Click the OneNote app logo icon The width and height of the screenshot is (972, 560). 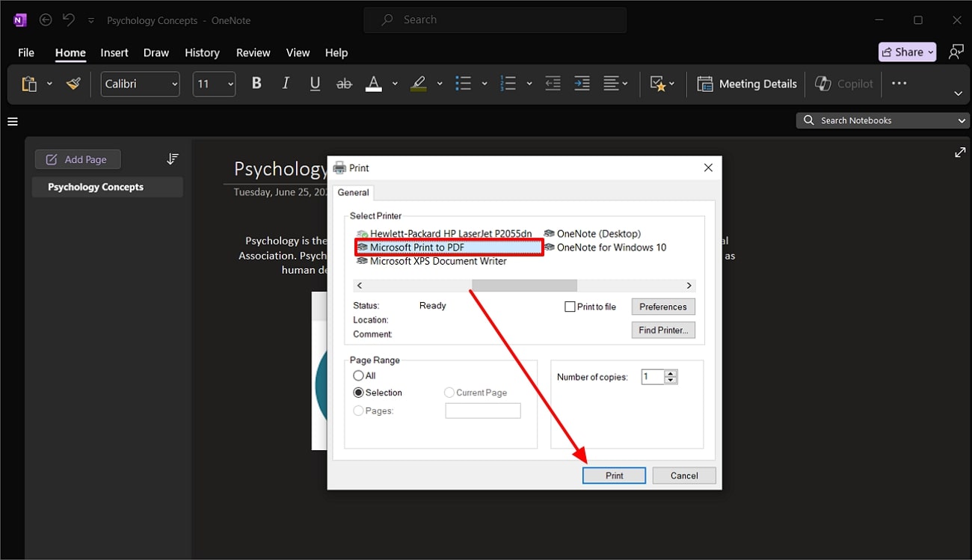(20, 20)
